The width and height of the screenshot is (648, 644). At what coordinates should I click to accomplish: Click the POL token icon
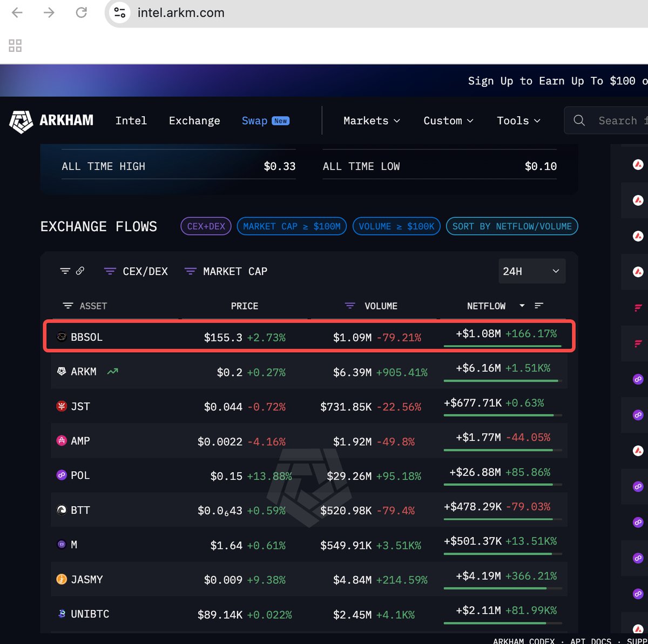62,475
